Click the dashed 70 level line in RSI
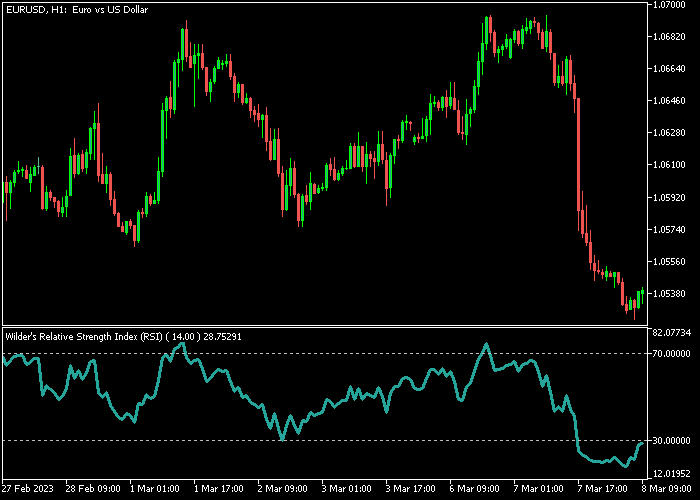 point(325,354)
